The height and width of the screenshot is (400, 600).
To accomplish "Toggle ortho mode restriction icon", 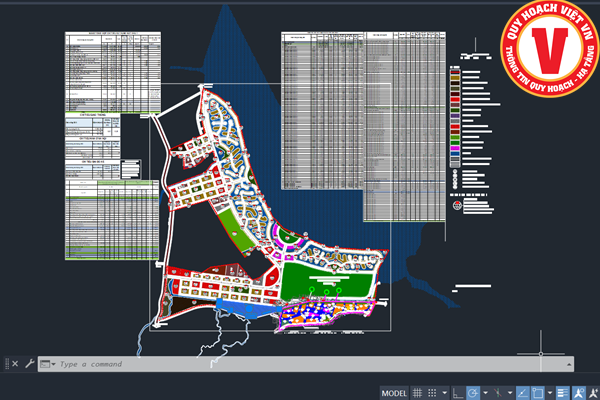I will point(457,392).
